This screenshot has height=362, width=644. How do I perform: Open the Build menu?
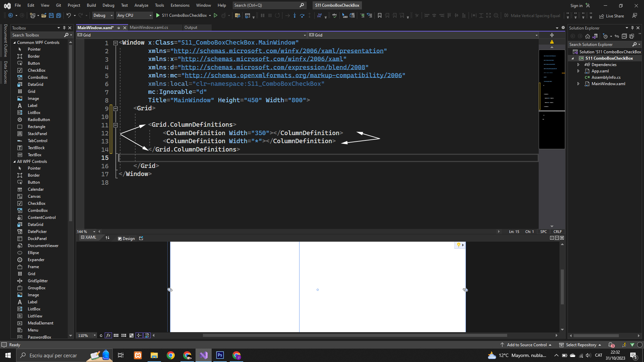coord(91,5)
